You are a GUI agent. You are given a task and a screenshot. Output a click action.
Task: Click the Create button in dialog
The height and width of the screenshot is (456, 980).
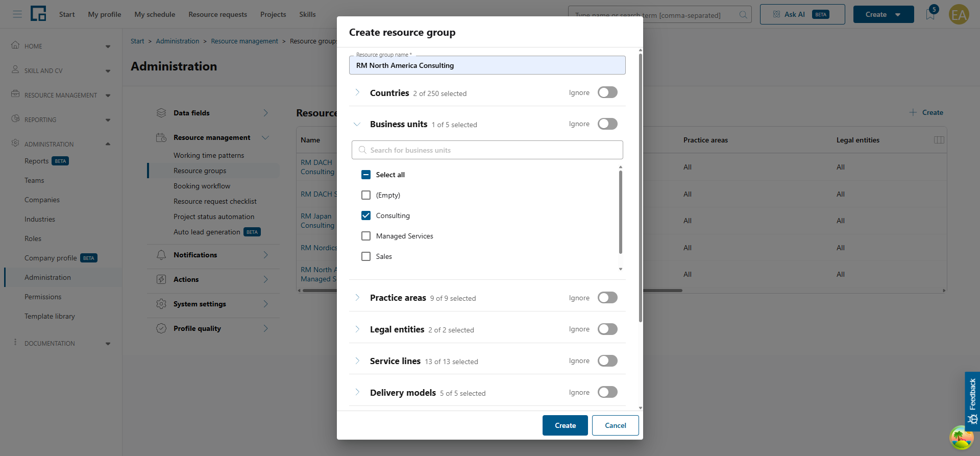[x=565, y=425]
